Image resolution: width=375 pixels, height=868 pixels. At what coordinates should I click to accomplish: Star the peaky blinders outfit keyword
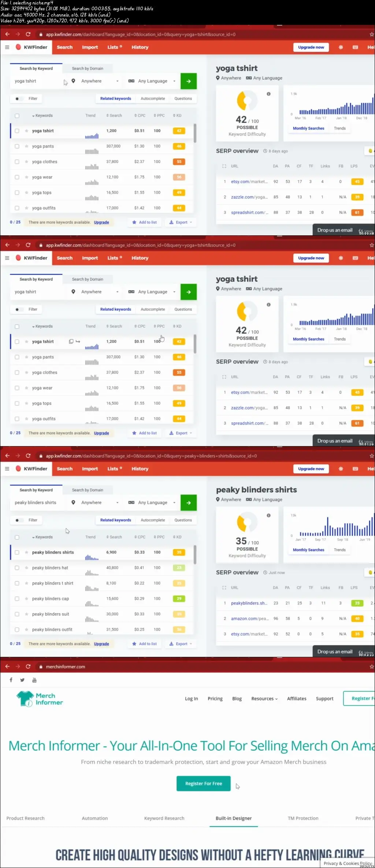(27, 629)
